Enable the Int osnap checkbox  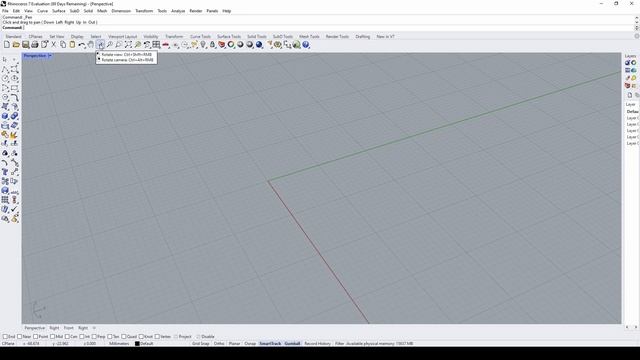[x=82, y=337]
